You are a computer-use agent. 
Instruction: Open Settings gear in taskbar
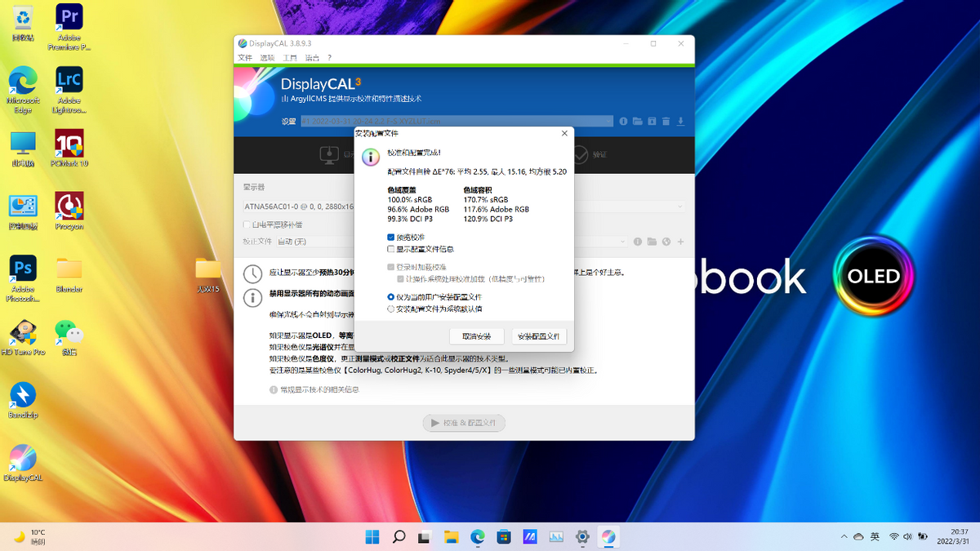pyautogui.click(x=582, y=536)
